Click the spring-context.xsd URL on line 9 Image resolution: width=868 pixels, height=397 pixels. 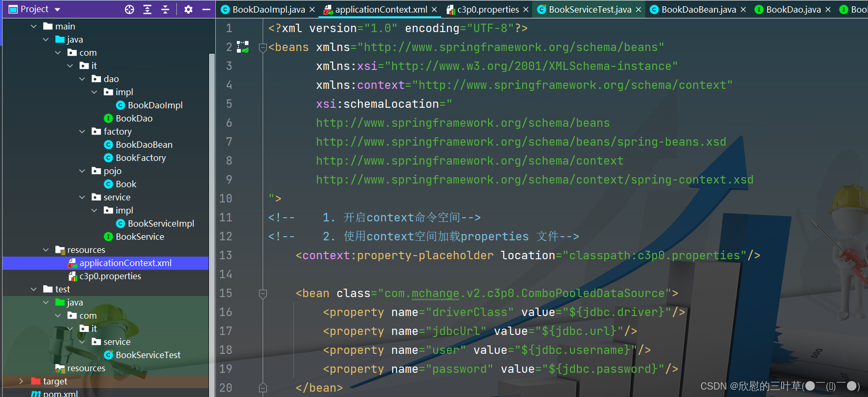(535, 179)
